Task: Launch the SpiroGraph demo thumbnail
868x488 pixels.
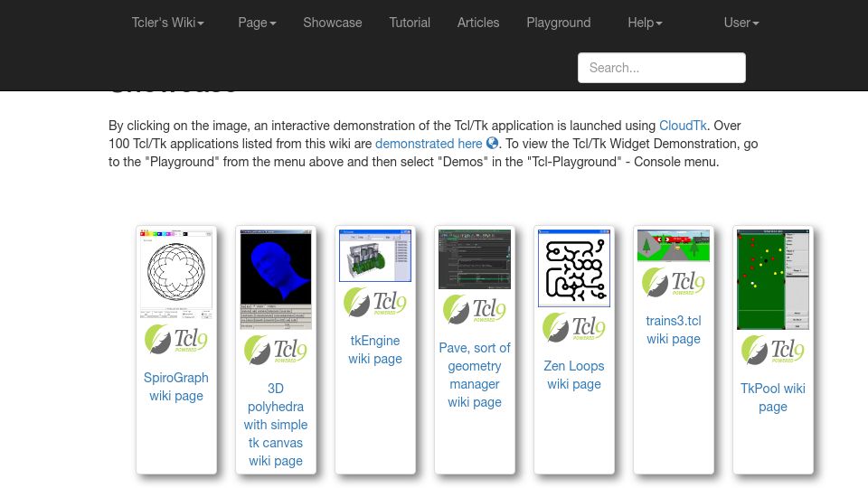Action: point(176,274)
